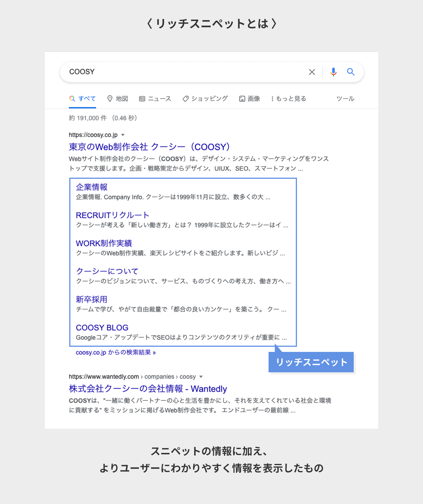Click coosy.co.jp からの検索結果 link

point(116,352)
